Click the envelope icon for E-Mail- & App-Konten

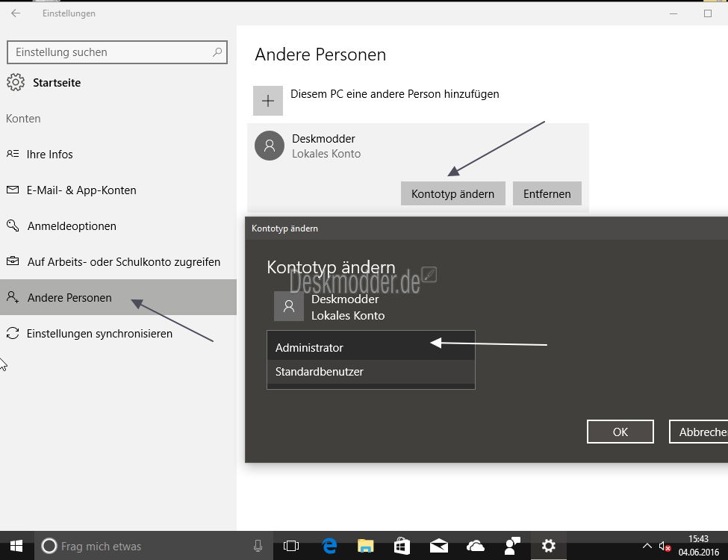coord(13,190)
